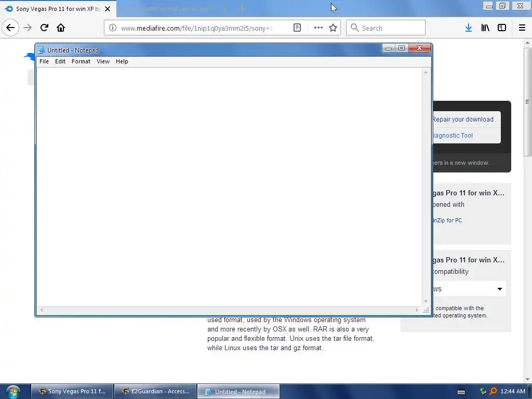
Task: Click the MediaFire logo behind Notepad
Action: 30,57
